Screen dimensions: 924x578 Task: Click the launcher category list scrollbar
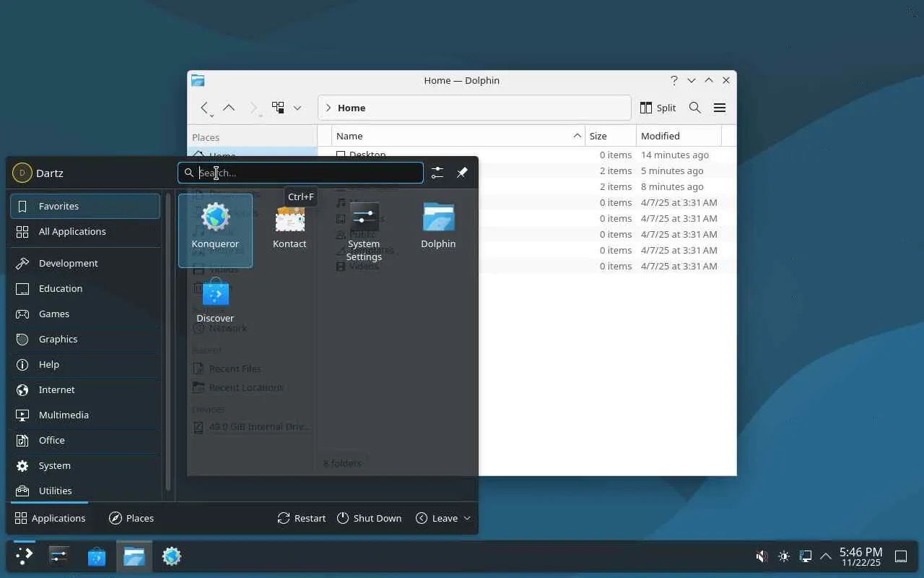168,342
